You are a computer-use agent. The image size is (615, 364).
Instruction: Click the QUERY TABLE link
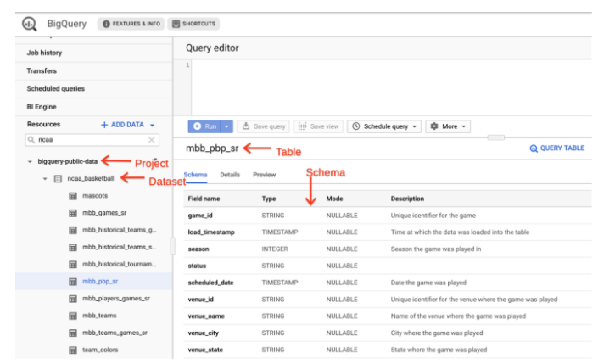click(557, 148)
